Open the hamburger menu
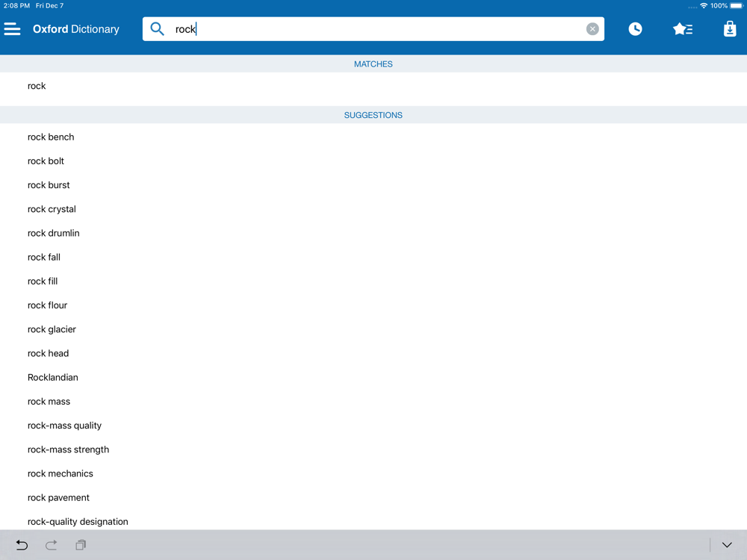747x560 pixels. click(x=13, y=29)
